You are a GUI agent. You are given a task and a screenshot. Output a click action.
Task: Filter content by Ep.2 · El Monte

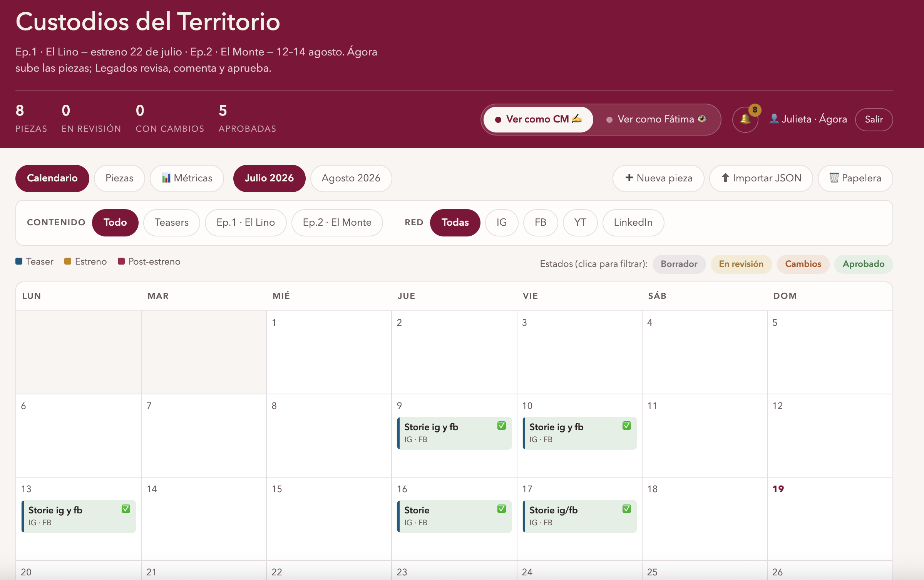[x=337, y=223]
